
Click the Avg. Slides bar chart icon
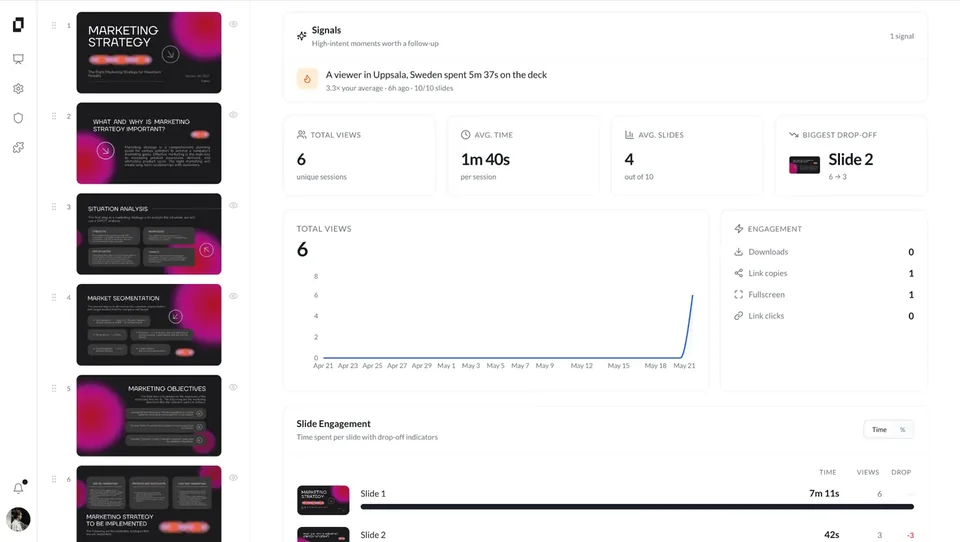(629, 135)
